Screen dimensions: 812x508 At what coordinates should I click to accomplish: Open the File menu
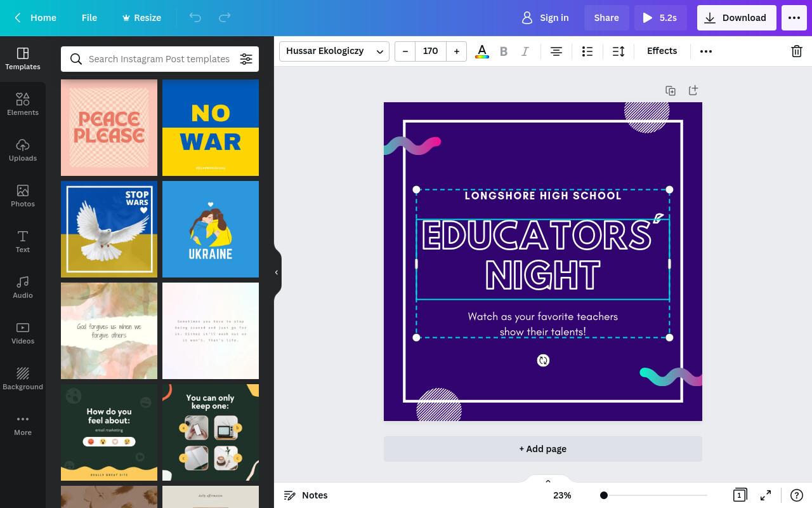89,18
